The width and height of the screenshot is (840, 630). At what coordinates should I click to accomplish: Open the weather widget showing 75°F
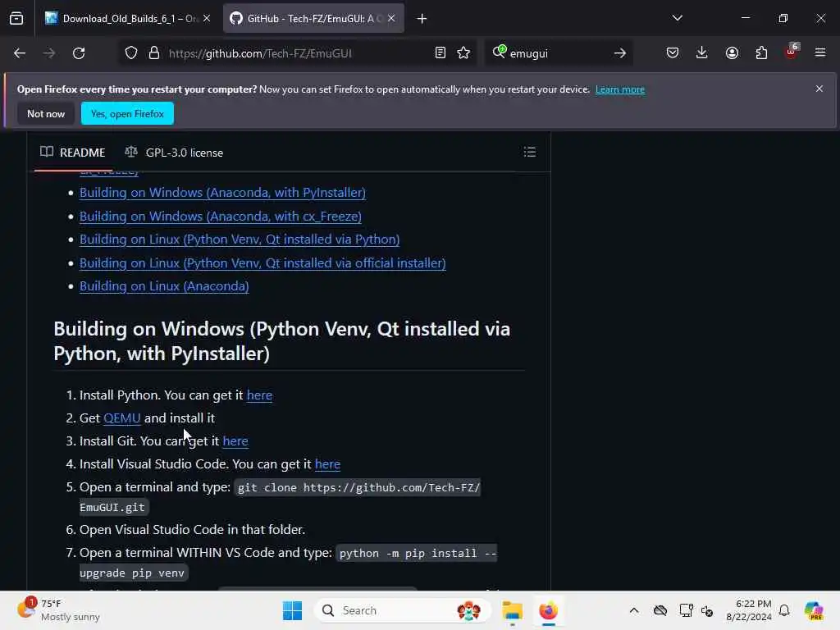(58, 610)
